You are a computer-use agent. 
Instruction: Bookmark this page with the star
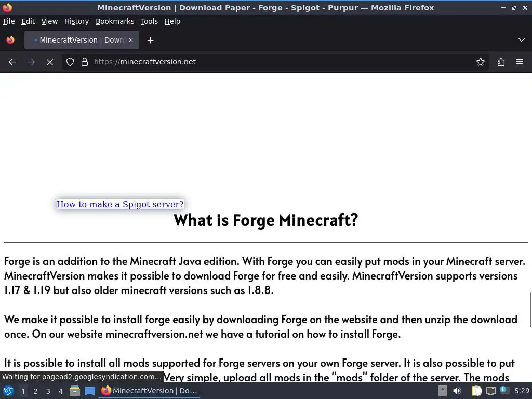click(x=481, y=62)
